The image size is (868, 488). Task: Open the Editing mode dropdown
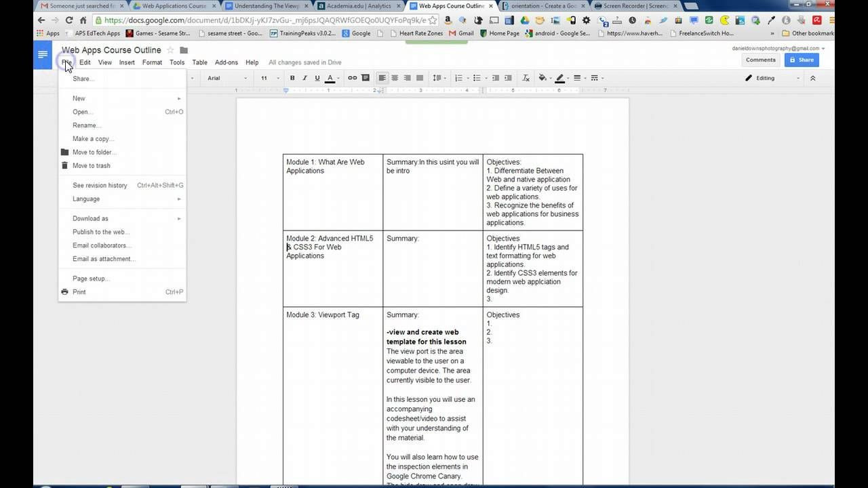772,78
